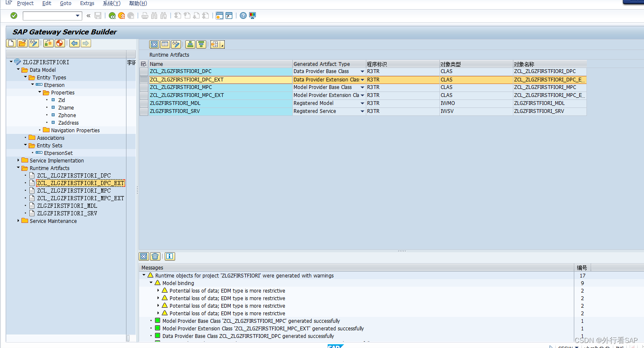The height and width of the screenshot is (348, 644).
Task: Click the Find Next binoculars icon
Action: (x=163, y=16)
